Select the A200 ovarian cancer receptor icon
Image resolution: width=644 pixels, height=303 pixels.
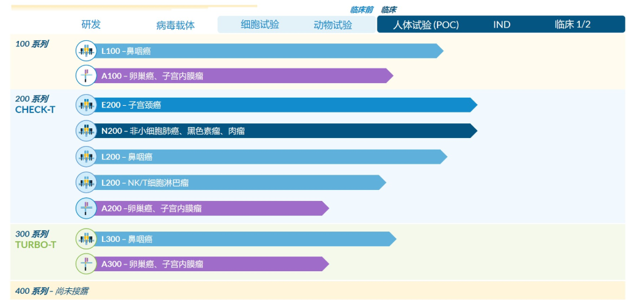point(86,208)
